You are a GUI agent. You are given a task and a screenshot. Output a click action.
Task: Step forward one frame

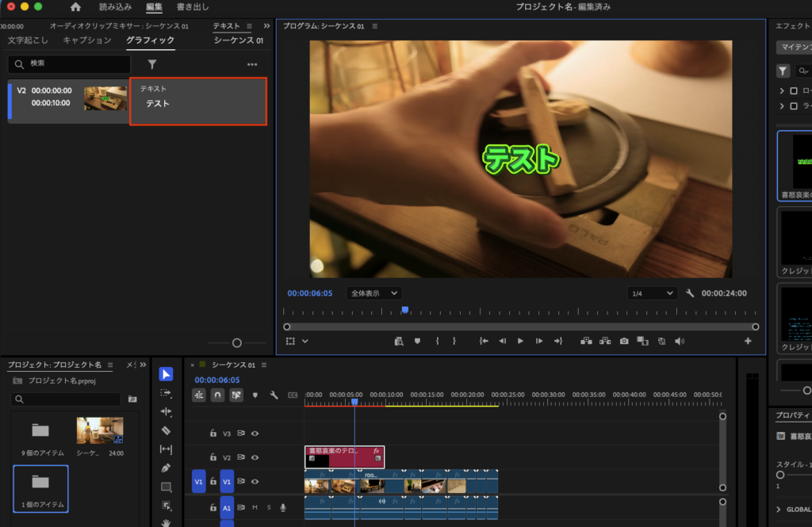[x=539, y=341]
